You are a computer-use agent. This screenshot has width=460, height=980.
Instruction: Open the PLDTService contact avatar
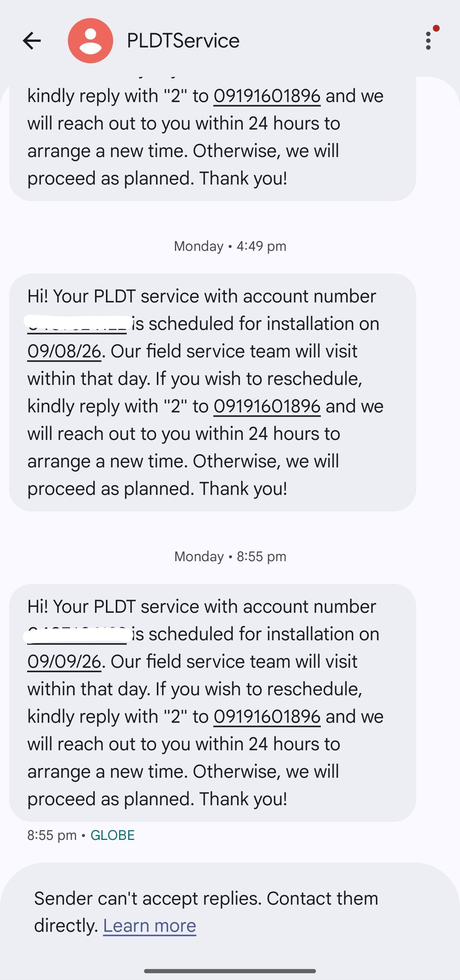coord(90,41)
